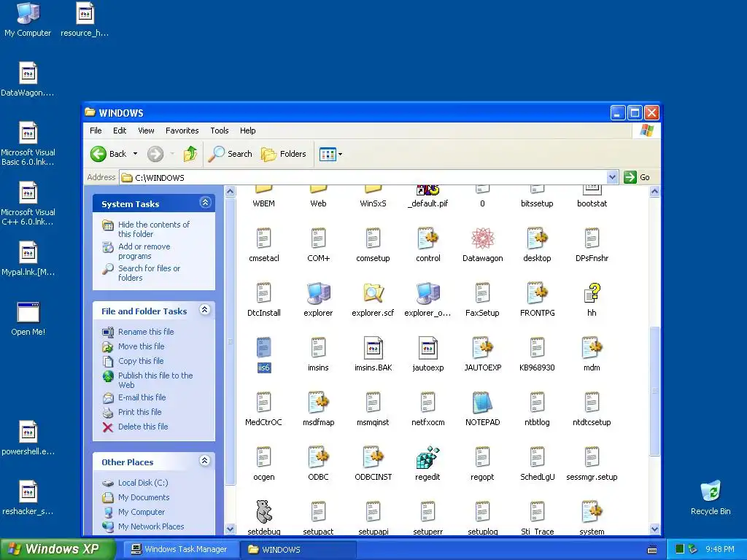Select the jautoexp file icon
747x560 pixels.
[x=427, y=348]
